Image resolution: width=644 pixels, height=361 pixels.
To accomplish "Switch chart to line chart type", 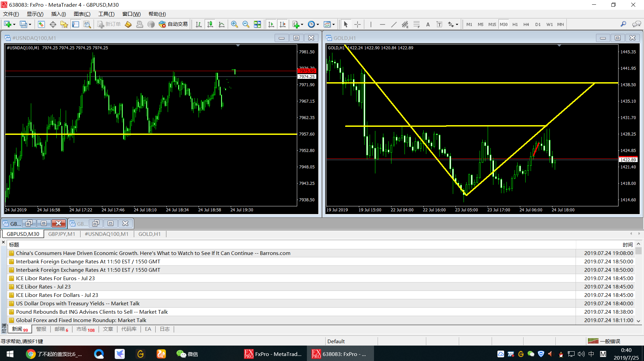I will (222, 24).
